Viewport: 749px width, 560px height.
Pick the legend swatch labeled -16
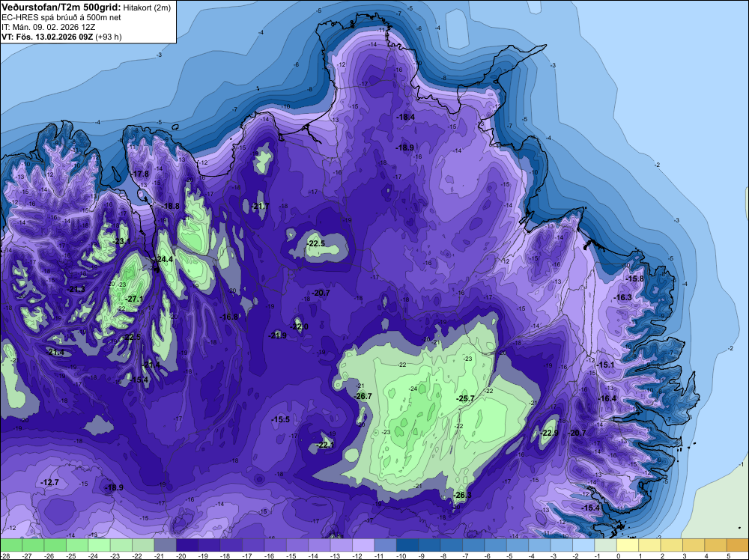[x=275, y=545]
